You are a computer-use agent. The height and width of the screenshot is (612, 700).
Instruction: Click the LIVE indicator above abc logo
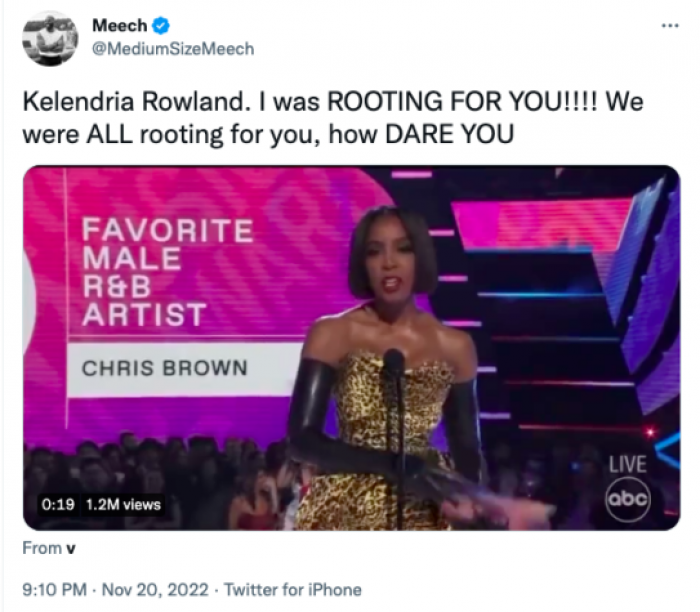[628, 464]
